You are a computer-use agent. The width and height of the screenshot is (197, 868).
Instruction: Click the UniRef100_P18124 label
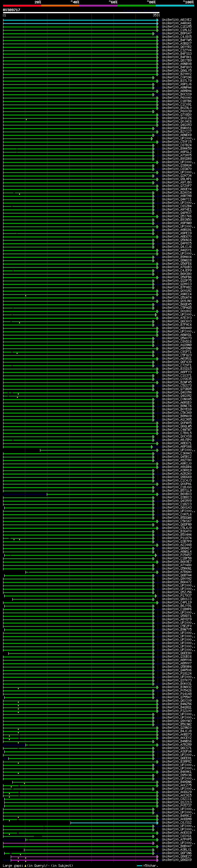(176, 673)
